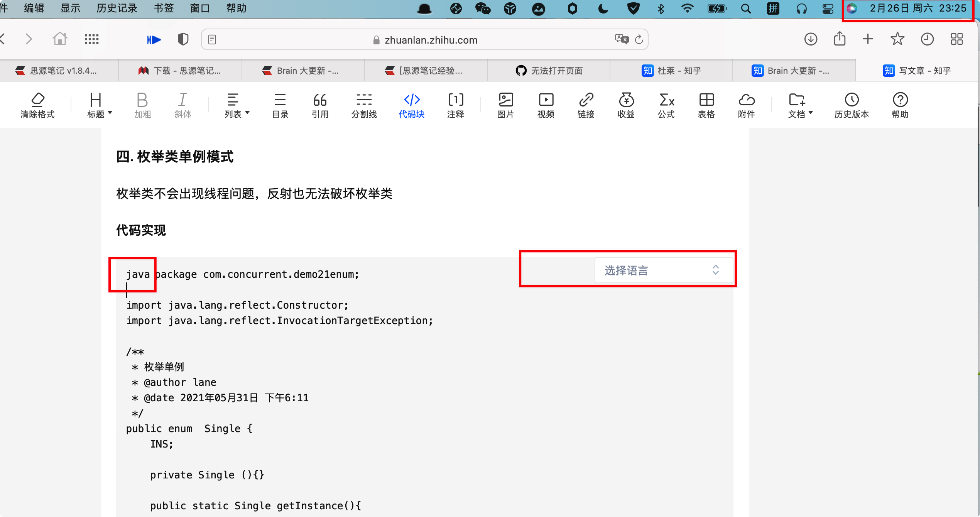Open history versions (历史版本)
The image size is (980, 517).
[x=852, y=105]
